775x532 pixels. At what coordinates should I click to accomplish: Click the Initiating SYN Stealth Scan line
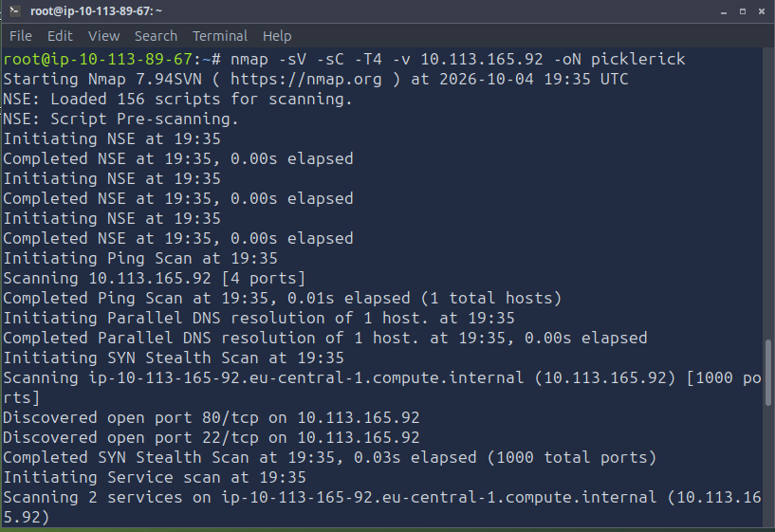click(x=174, y=358)
